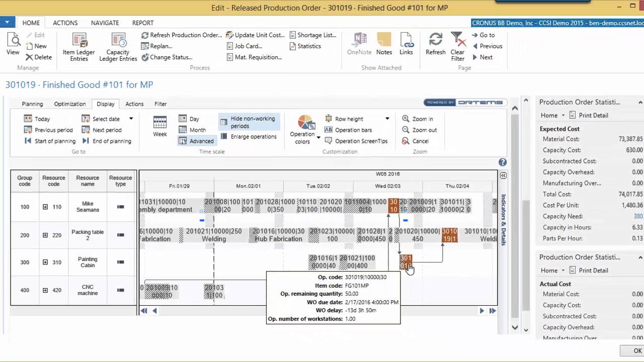Screen dimensions: 644x362
Task: Go to Next record
Action: tap(482, 57)
